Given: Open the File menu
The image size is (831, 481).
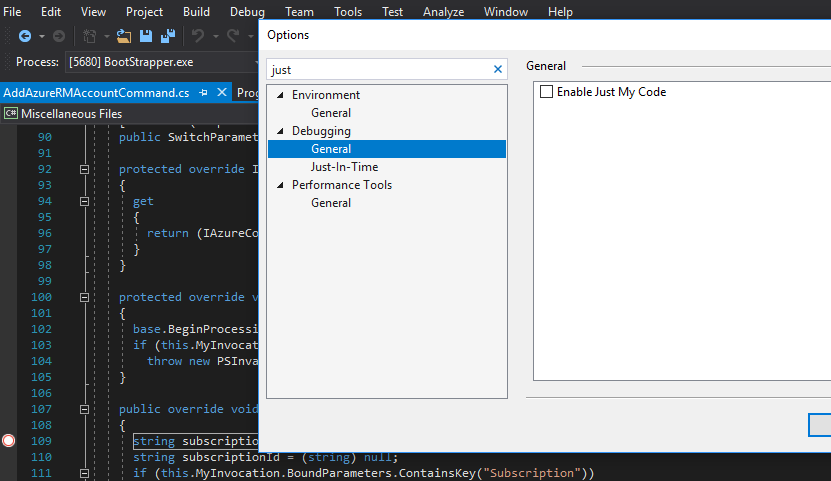Looking at the screenshot, I should click(x=12, y=12).
